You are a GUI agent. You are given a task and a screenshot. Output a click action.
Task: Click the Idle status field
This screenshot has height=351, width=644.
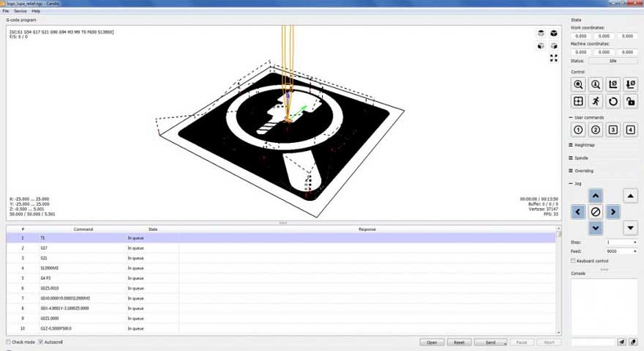pyautogui.click(x=613, y=61)
